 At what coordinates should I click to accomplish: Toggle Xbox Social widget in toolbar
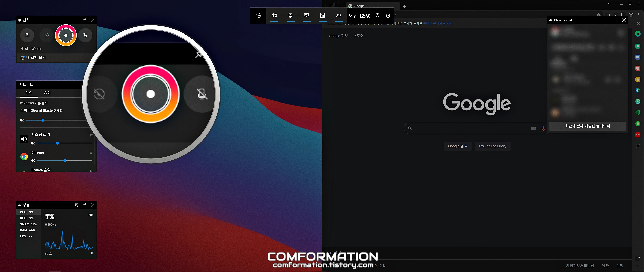tap(339, 16)
